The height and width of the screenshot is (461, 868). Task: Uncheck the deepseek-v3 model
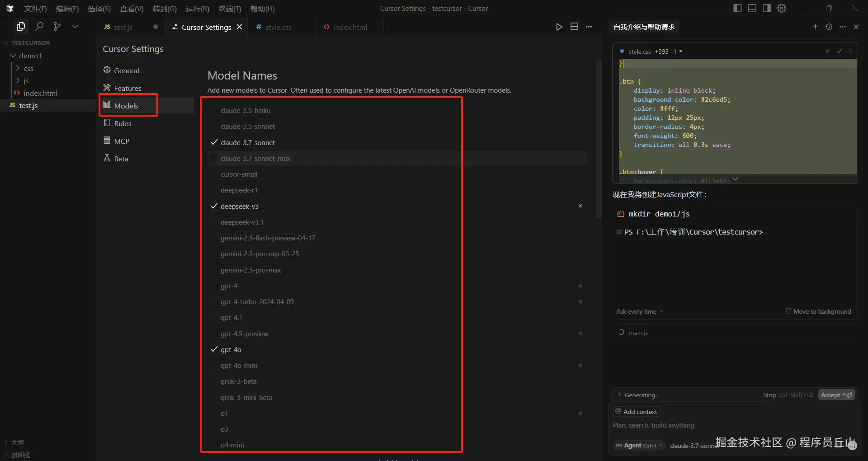214,206
